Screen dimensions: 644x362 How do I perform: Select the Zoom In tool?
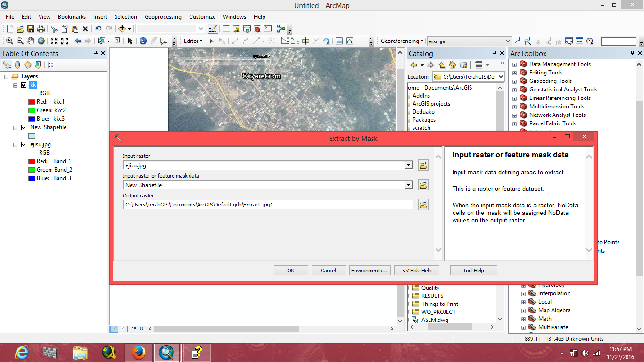[9, 41]
